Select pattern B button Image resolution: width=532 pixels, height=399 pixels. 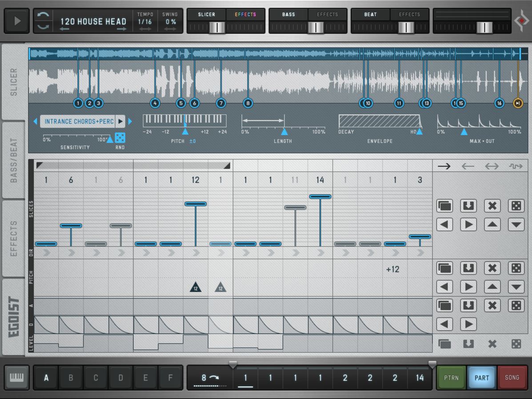point(71,378)
